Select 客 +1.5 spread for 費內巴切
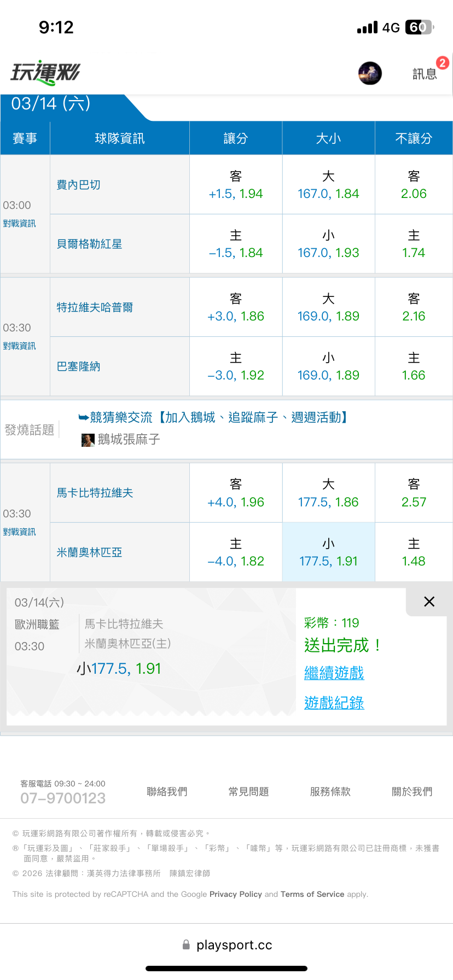453x980 pixels. tap(236, 185)
